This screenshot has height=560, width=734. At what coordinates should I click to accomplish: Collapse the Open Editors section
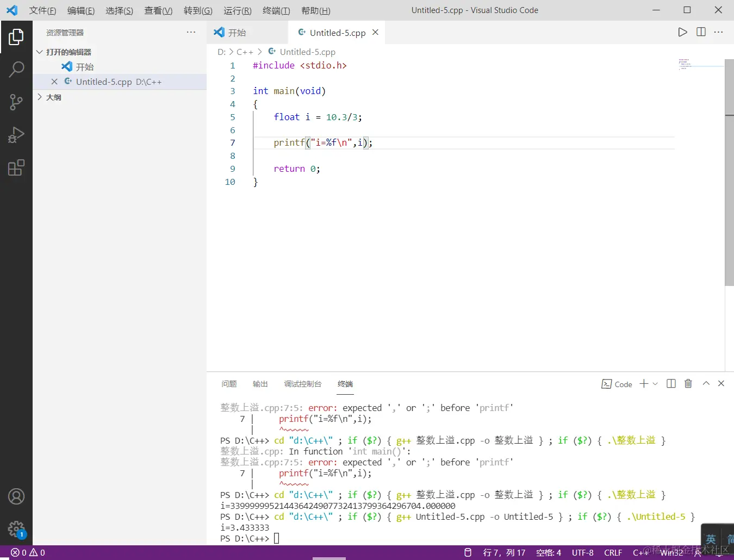[65, 52]
